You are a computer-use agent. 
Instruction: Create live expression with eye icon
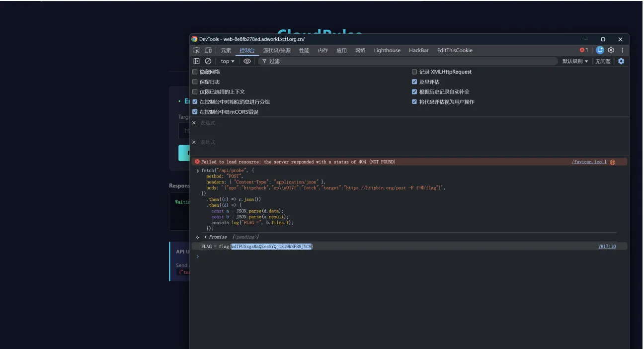pyautogui.click(x=247, y=61)
